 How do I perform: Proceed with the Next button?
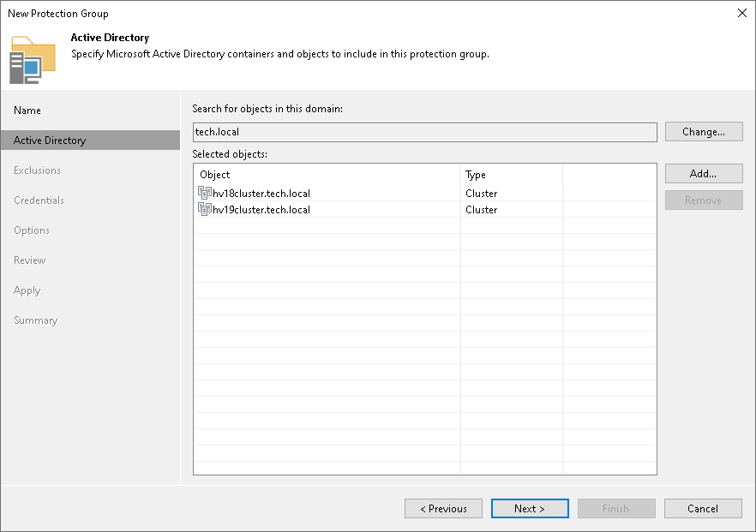coord(530,508)
